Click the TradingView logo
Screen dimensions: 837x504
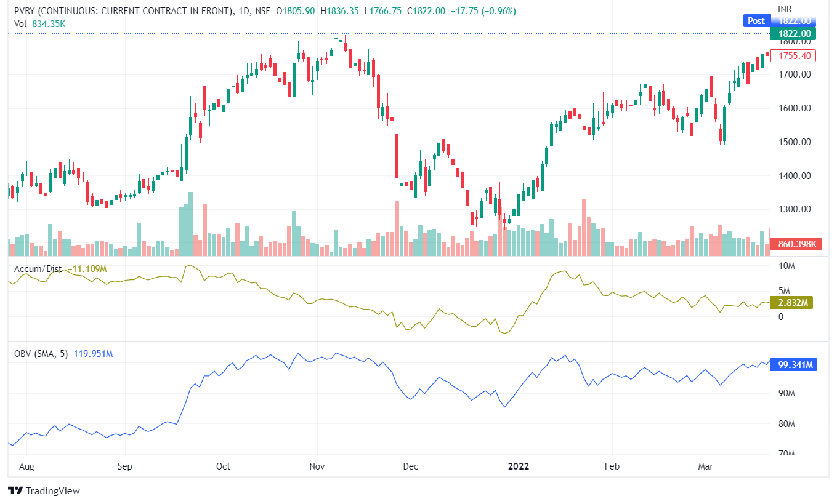tap(44, 490)
